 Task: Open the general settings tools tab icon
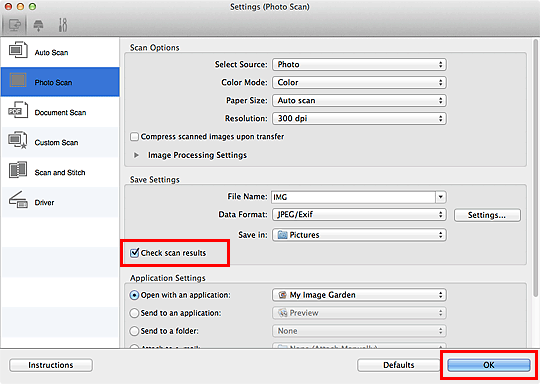[63, 25]
